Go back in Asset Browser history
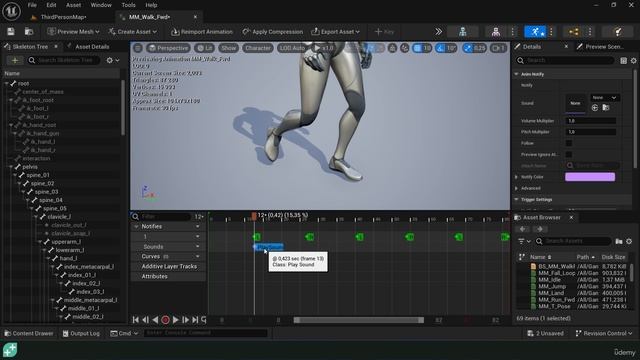Viewport: 640px width, 360px height. click(522, 229)
